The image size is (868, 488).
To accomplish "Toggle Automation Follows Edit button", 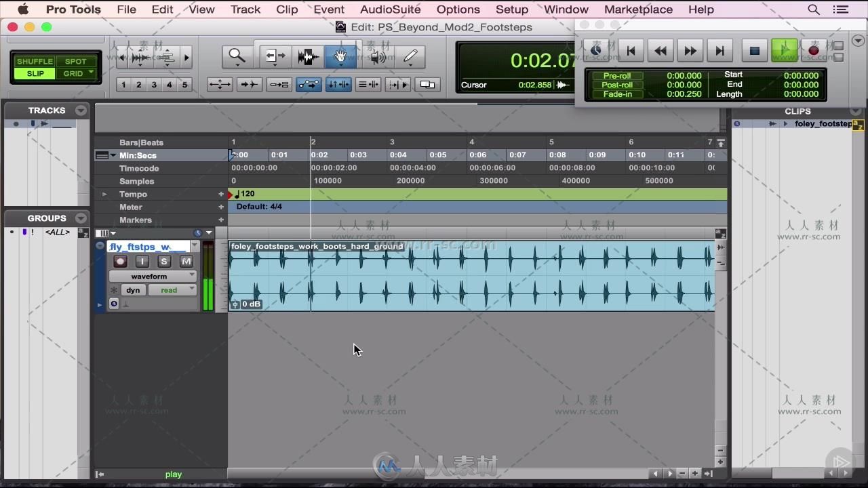I will (309, 85).
